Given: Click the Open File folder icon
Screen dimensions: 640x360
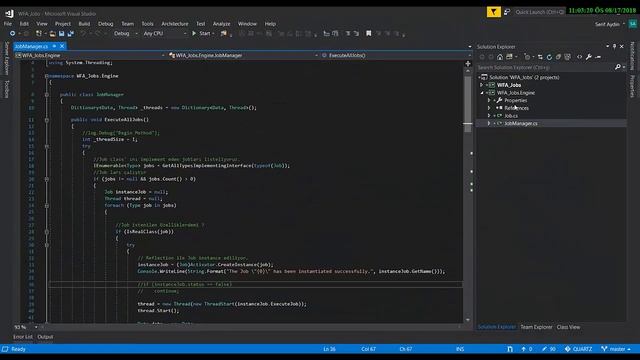Looking at the screenshot, I should [x=52, y=33].
